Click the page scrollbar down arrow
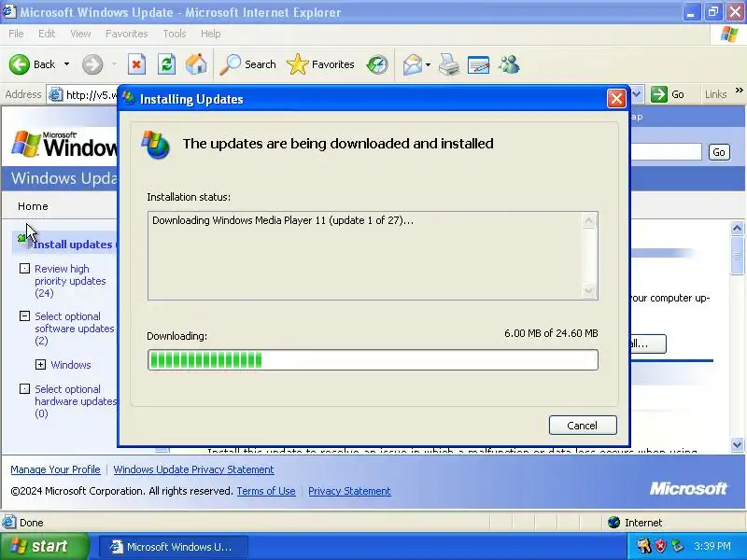 pos(737,445)
